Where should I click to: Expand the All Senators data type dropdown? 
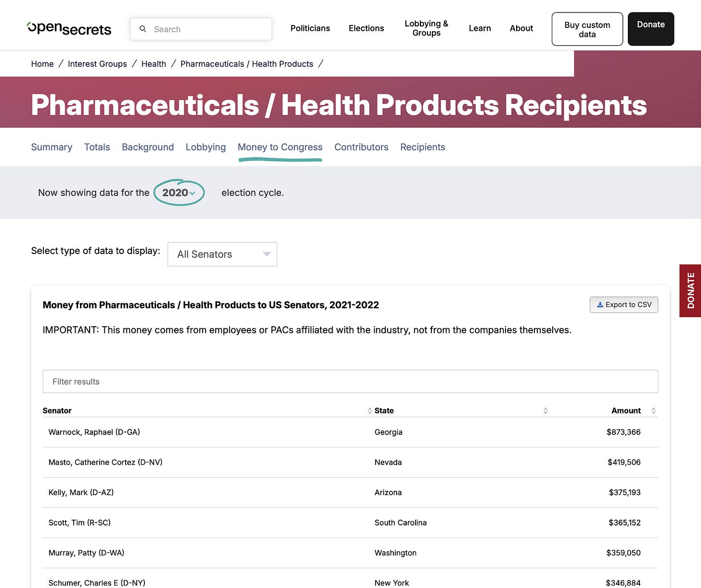(x=222, y=254)
